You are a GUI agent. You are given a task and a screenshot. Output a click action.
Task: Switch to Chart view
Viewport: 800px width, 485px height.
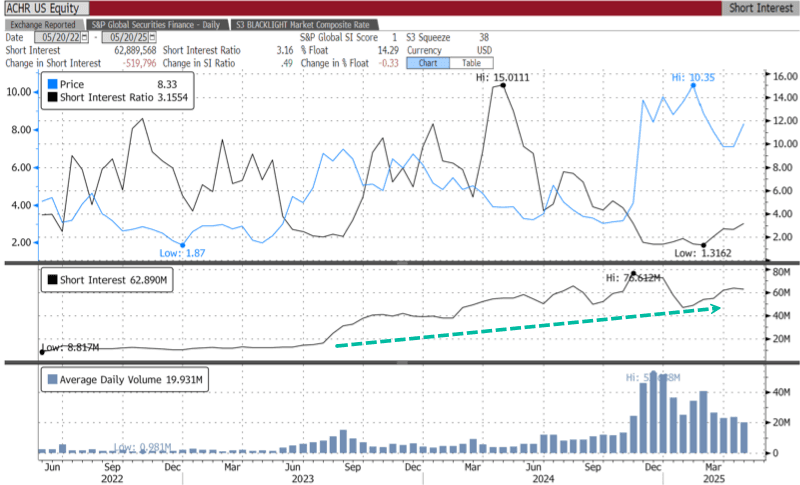point(429,61)
